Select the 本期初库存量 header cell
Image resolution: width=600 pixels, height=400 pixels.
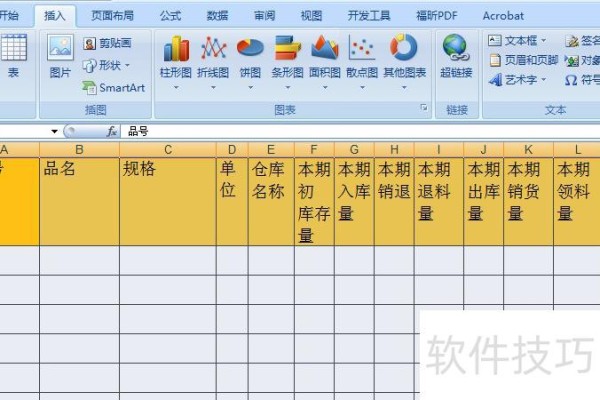[314, 201]
